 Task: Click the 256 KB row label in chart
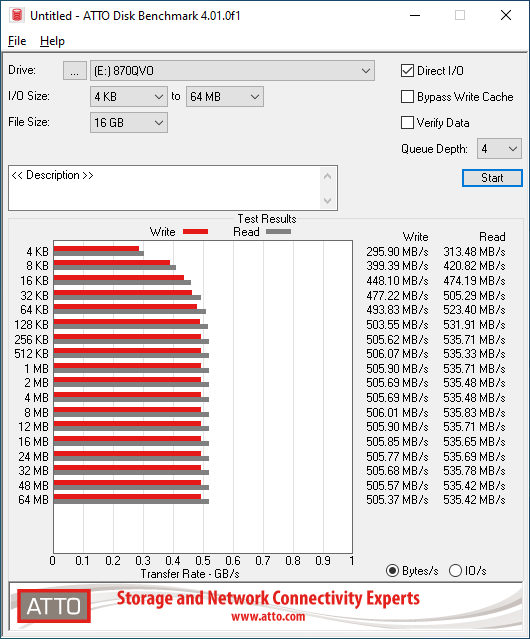pos(31,339)
